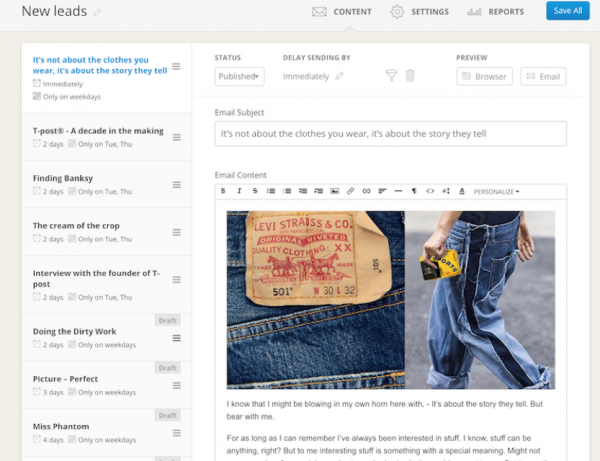
Task: Click Draft badge on Doing the Dirty Work
Action: point(168,320)
